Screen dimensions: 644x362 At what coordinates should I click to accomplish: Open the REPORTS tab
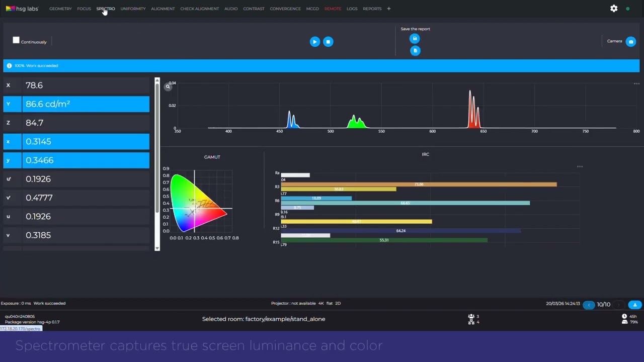click(372, 9)
